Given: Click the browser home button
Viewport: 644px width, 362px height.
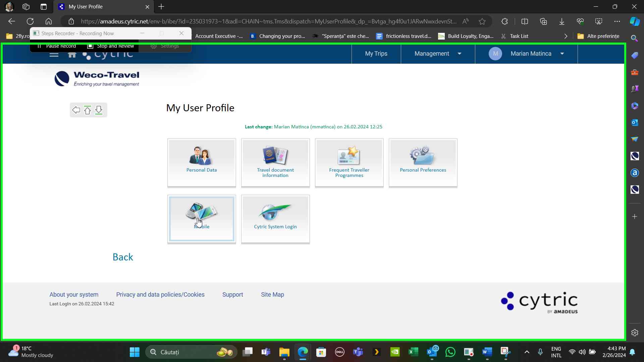Looking at the screenshot, I should point(49,21).
